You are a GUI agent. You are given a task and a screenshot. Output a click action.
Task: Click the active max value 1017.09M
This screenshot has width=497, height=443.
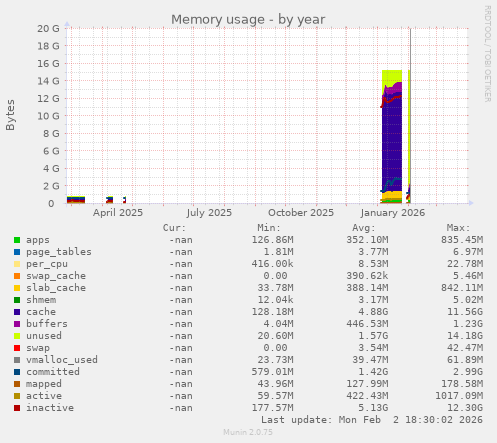pos(459,396)
